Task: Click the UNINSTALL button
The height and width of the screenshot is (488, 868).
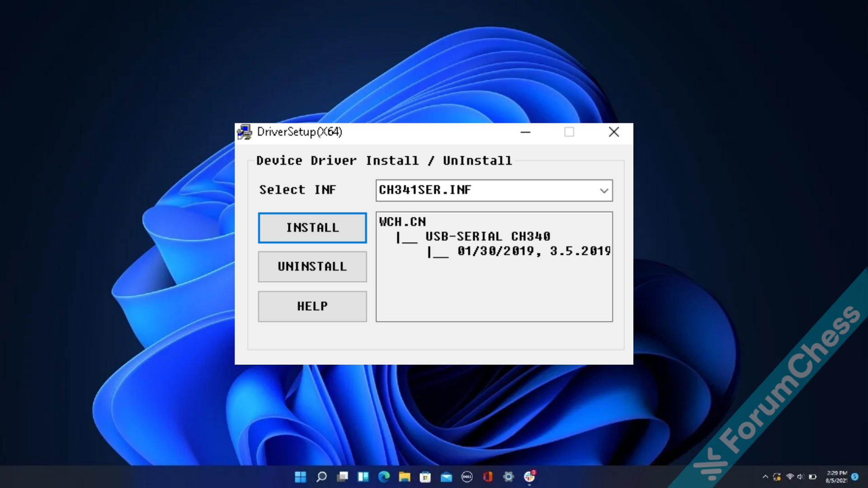Action: coord(312,267)
